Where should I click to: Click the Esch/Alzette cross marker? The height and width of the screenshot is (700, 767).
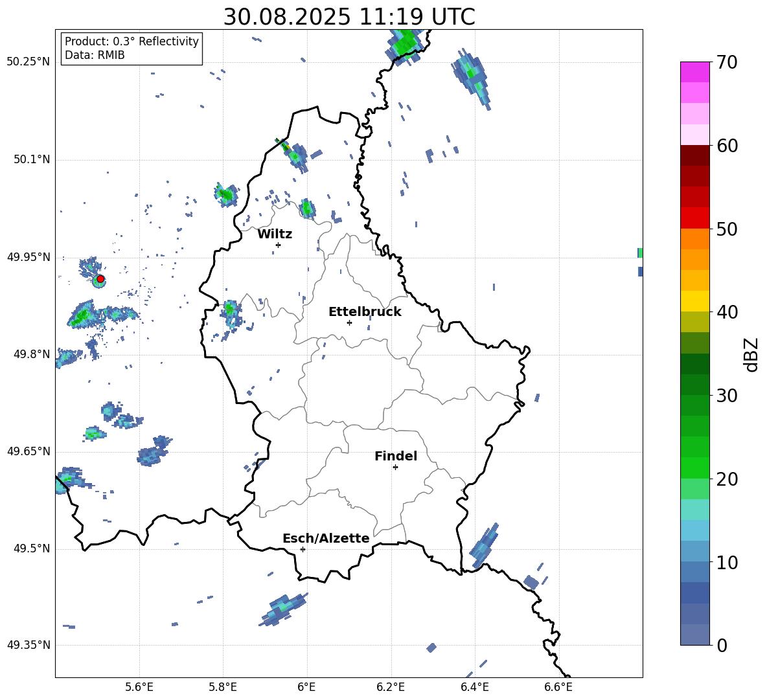(x=303, y=549)
